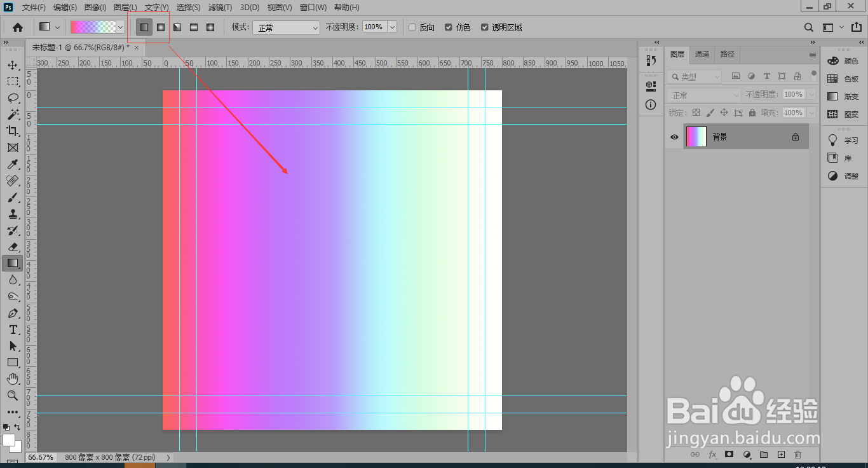
Task: Enable the 反向 (Reverse) checkbox
Action: 412,27
